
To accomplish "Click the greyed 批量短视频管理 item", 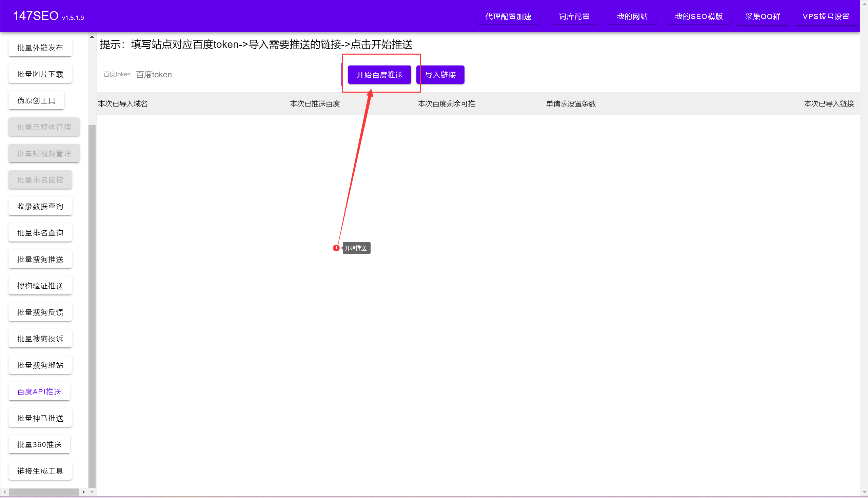I will pos(44,154).
